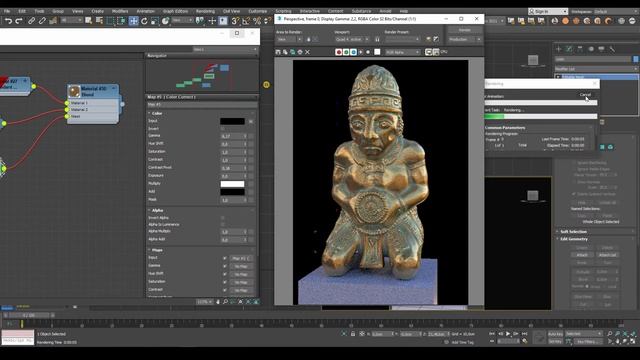Image resolution: width=640 pixels, height=360 pixels.
Task: Click the Rectangular Selection Region tool
Action: 111,21
